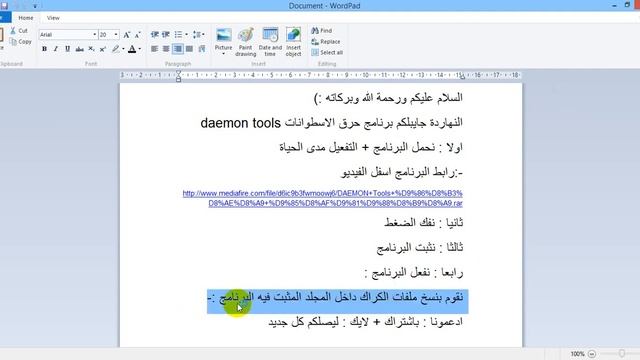640x360 pixels.
Task: Open the paragraph settings dialog
Action: coord(202,49)
